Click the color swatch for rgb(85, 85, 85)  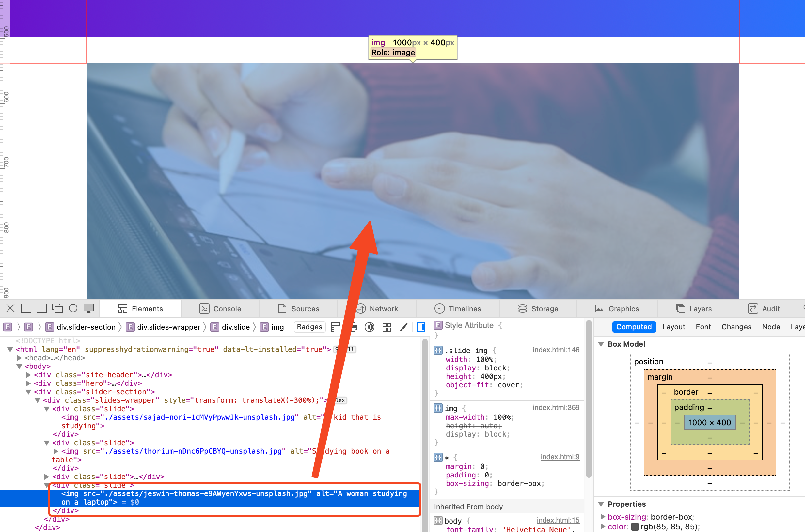(635, 527)
